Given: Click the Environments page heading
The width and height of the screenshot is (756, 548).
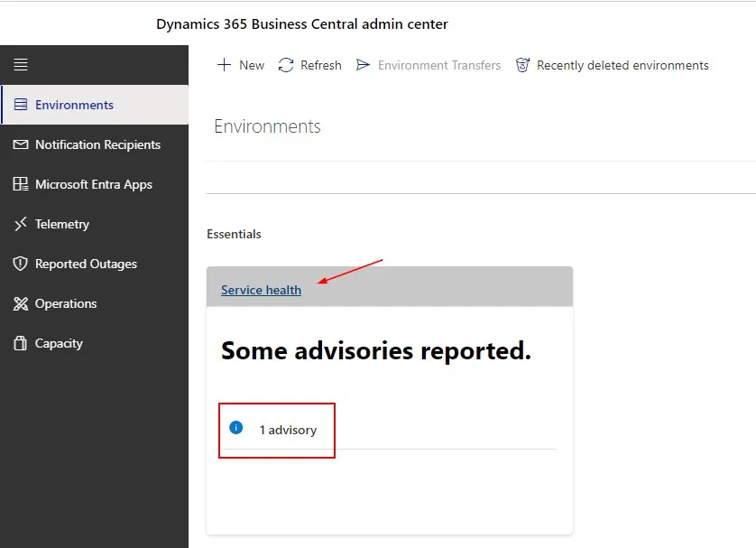Looking at the screenshot, I should 268,126.
